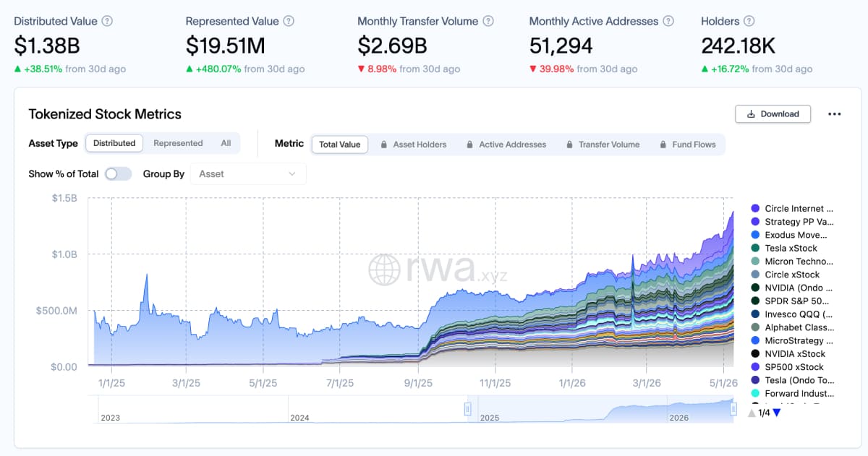Screen dimensions: 868x456
Task: Click SP500 xStock legend color dot
Action: 755,367
